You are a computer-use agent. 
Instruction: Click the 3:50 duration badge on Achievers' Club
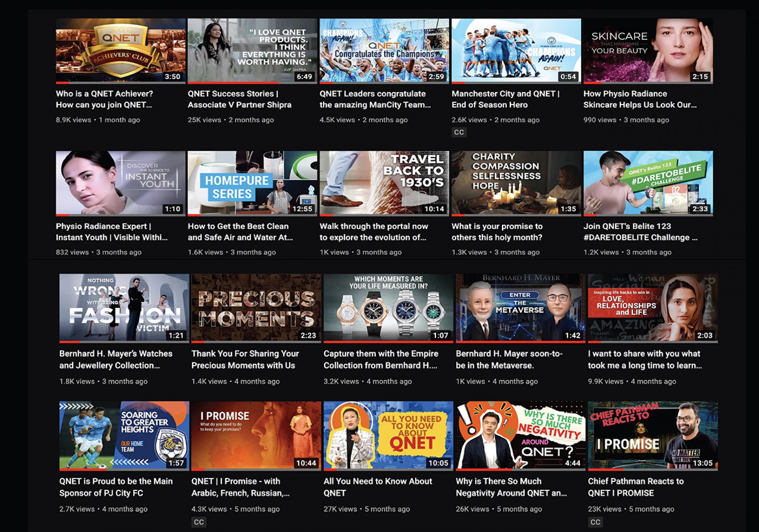tap(172, 77)
